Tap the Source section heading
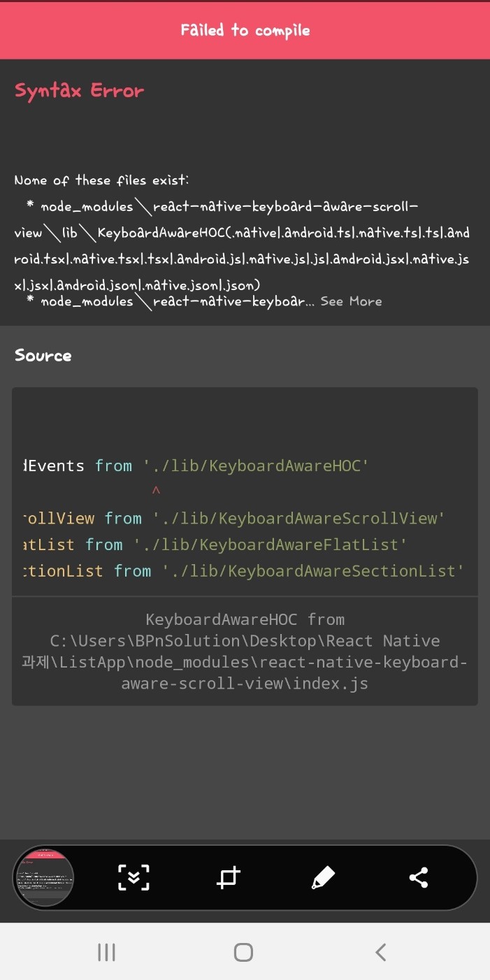 43,355
